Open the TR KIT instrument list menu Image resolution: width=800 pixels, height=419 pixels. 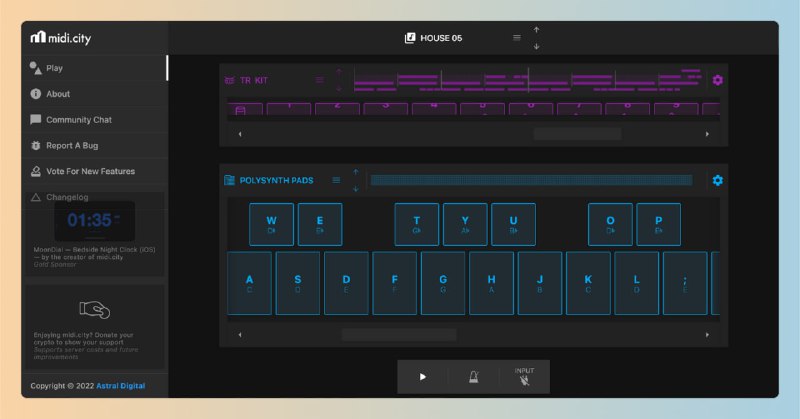click(320, 80)
